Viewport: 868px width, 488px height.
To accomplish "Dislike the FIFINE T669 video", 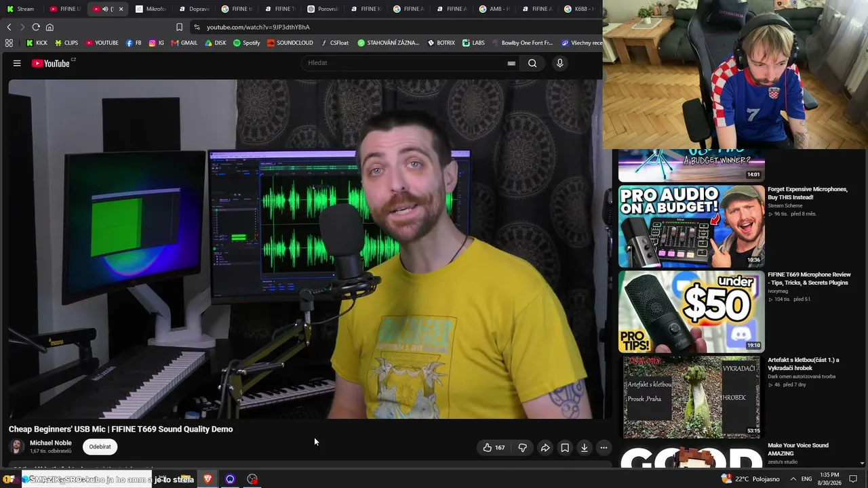I will [x=523, y=447].
